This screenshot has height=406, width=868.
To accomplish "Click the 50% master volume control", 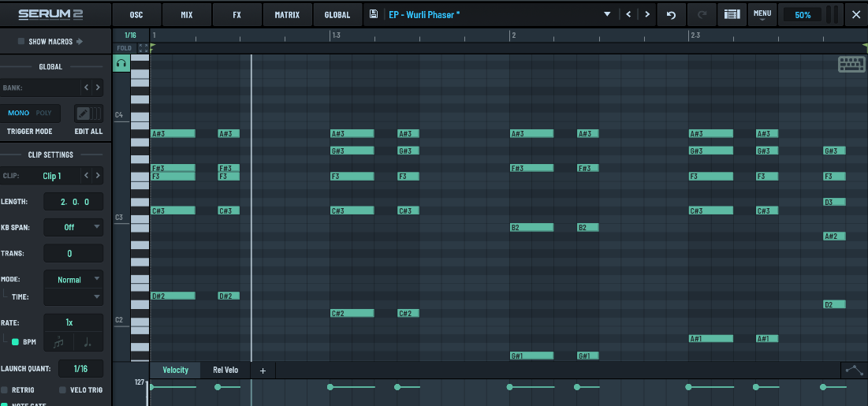I will pos(802,15).
